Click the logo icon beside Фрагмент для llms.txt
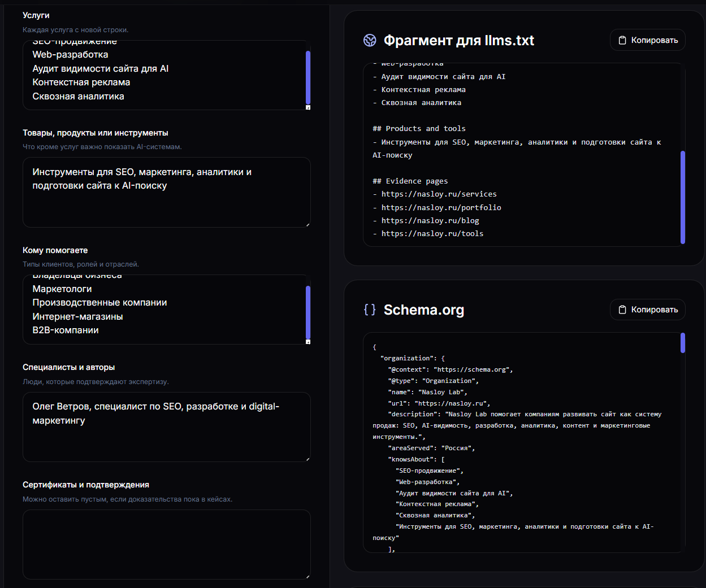706x588 pixels. pos(370,40)
